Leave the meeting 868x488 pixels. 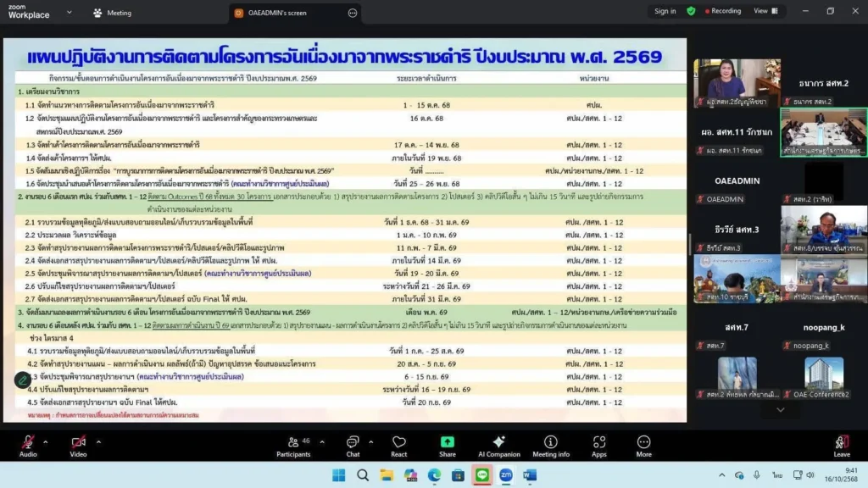click(x=842, y=446)
